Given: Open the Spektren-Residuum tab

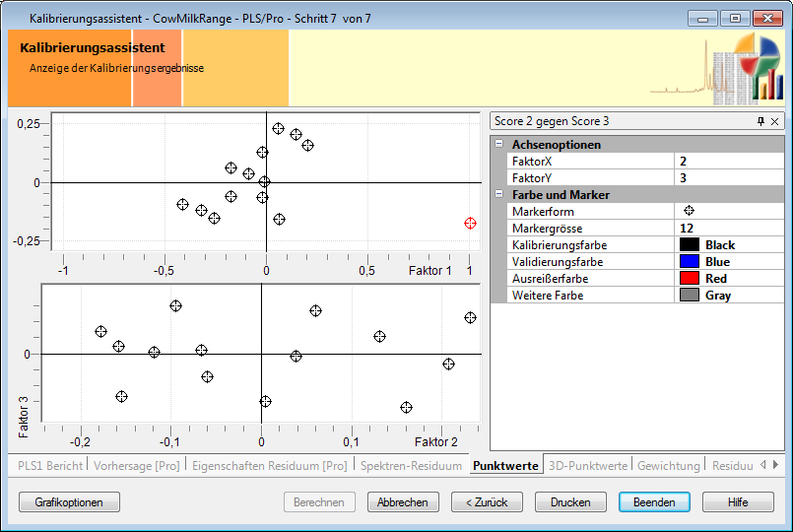Looking at the screenshot, I should (x=410, y=465).
